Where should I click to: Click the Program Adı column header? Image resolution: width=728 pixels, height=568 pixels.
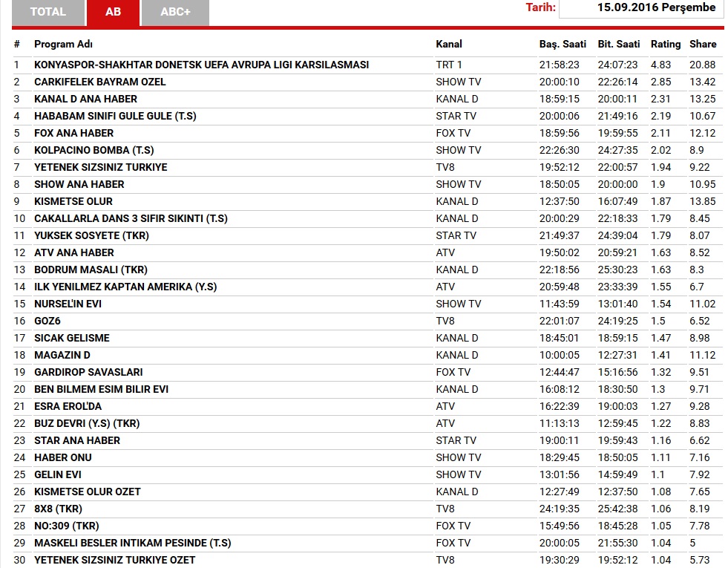[x=63, y=45]
